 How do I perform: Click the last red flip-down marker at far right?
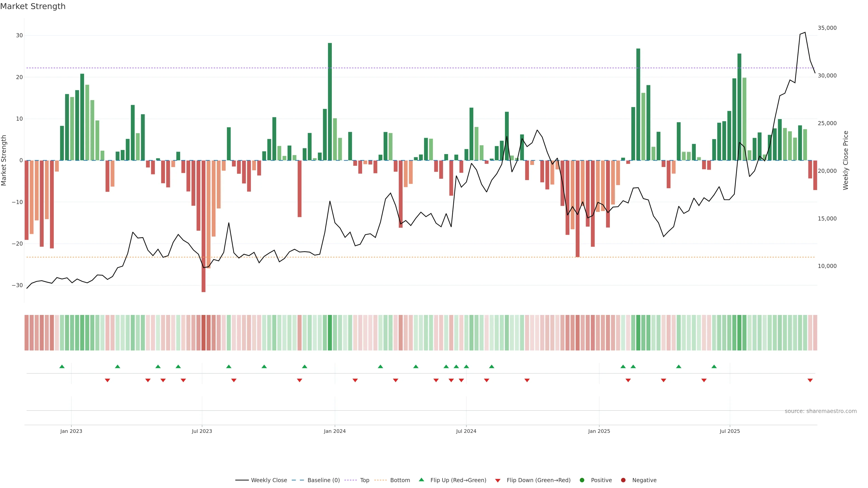pyautogui.click(x=810, y=380)
